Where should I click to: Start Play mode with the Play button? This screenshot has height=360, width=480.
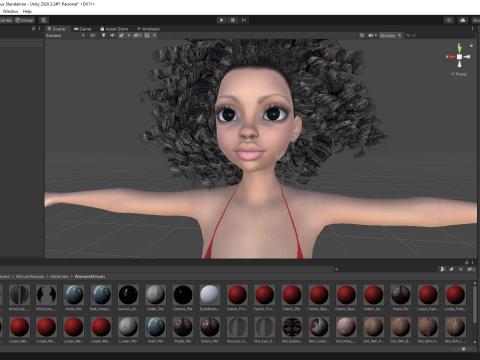coord(221,20)
